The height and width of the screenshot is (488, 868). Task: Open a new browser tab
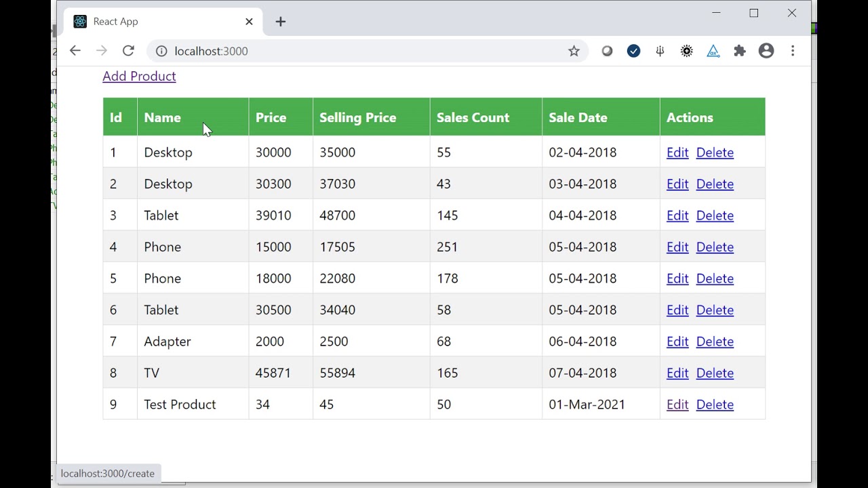click(x=281, y=22)
